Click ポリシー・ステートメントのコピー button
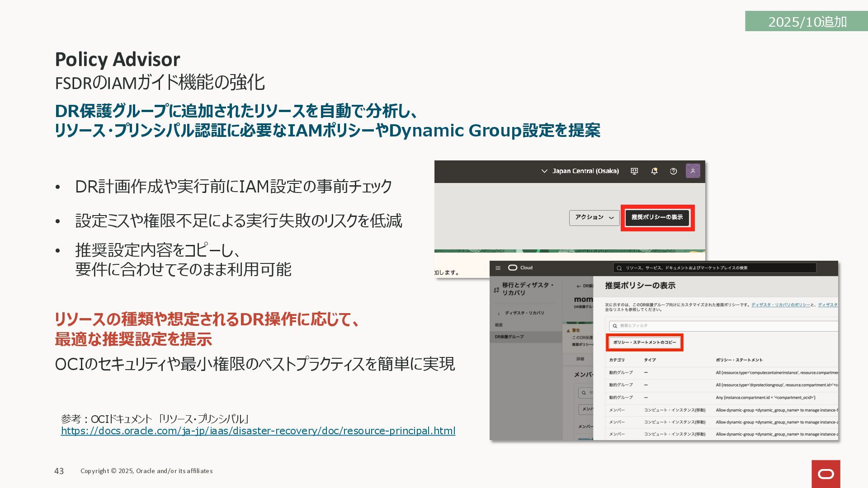This screenshot has width=868, height=488. pyautogui.click(x=644, y=343)
